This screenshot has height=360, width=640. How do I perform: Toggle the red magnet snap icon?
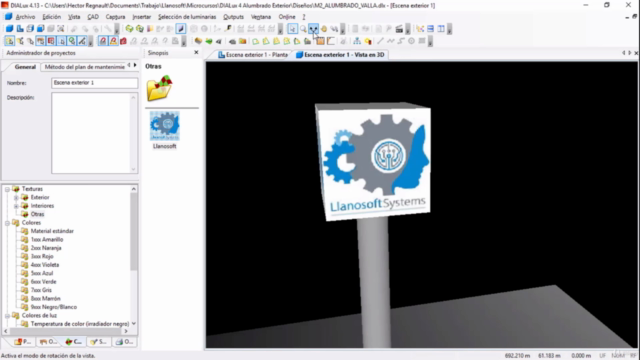103,41
